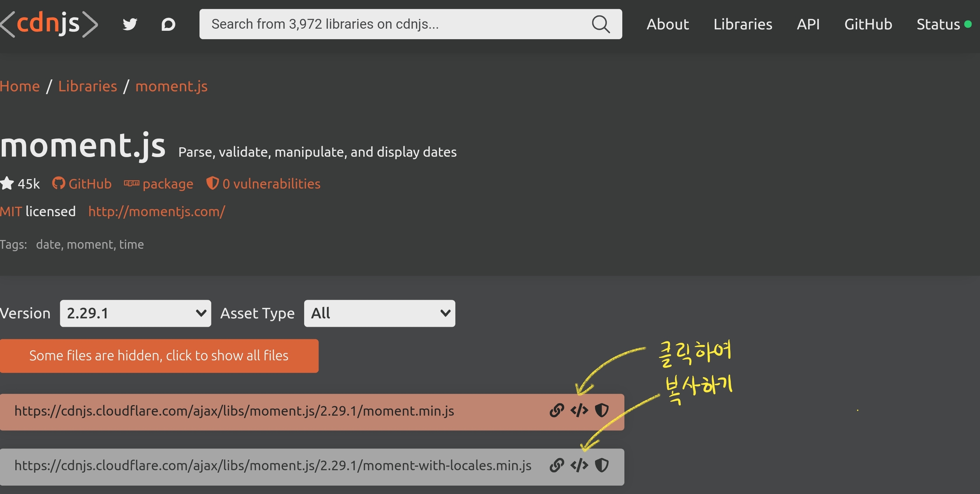Focus the library search field
980x494 pixels.
tap(392, 24)
